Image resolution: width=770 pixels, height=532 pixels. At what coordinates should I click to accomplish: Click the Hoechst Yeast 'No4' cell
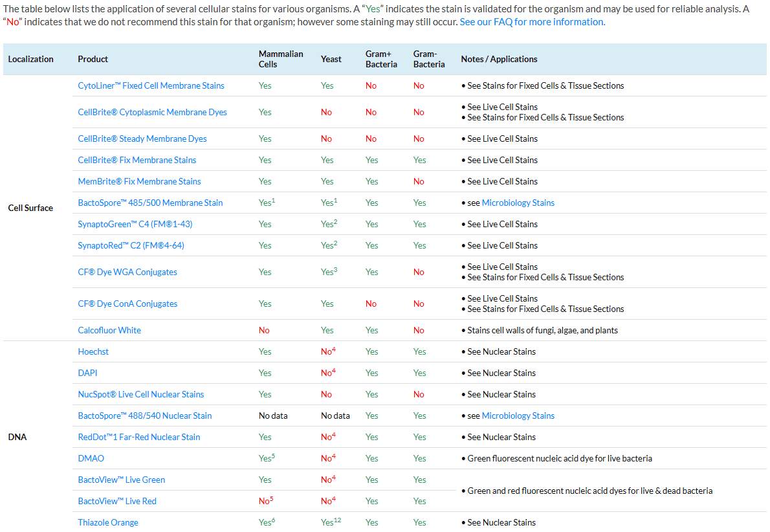(x=328, y=351)
